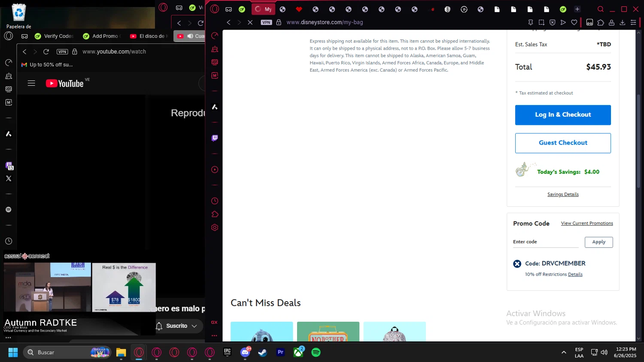This screenshot has height=362, width=644.
Task: Click the taskbar Buscar search box
Action: tap(67, 353)
